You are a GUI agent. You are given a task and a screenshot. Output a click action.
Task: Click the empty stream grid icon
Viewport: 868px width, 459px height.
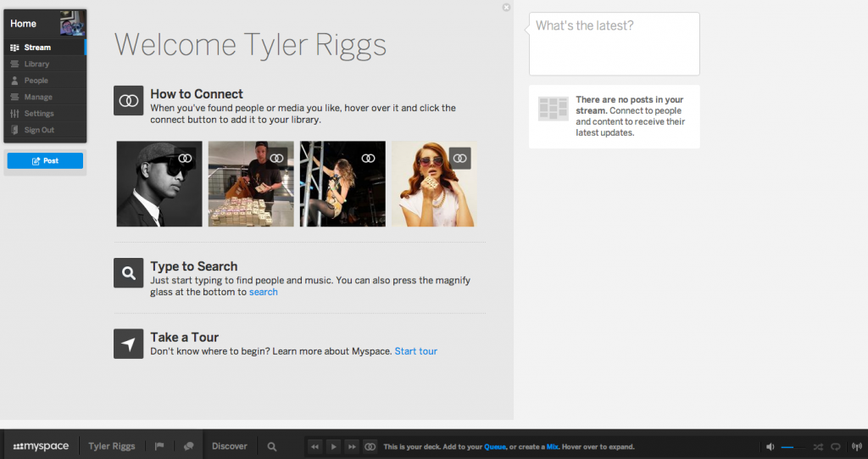[553, 109]
